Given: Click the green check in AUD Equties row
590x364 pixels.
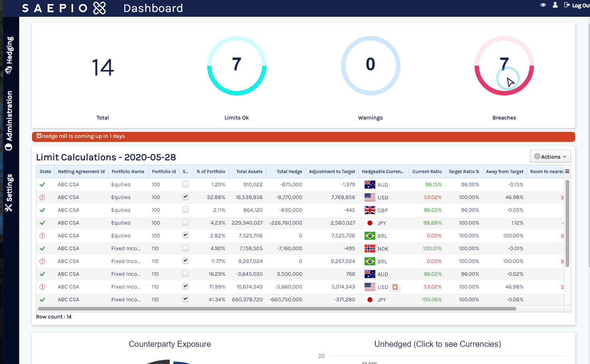Looking at the screenshot, I should [x=42, y=185].
